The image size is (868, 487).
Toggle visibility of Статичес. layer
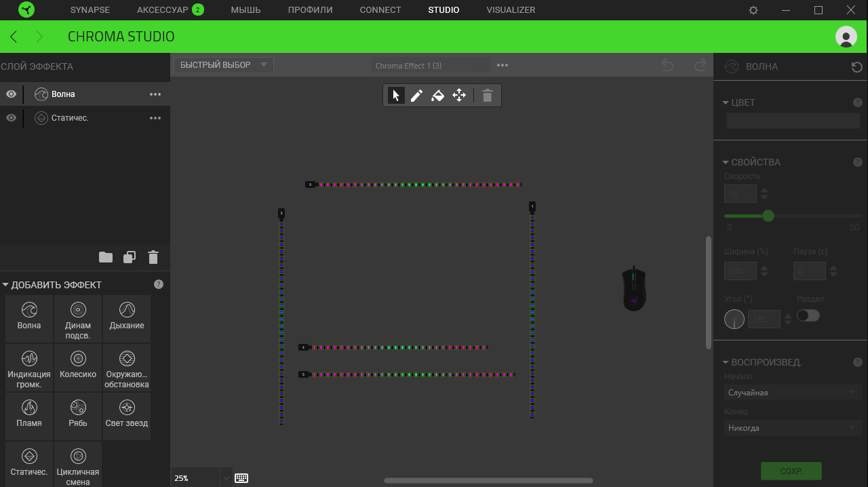[x=11, y=118]
